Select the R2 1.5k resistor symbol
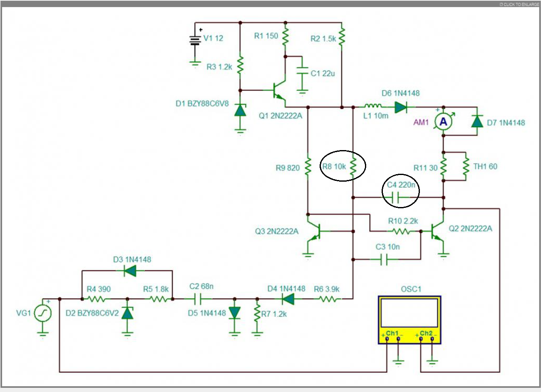Image resolution: width=541 pixels, height=392 pixels. (342, 37)
